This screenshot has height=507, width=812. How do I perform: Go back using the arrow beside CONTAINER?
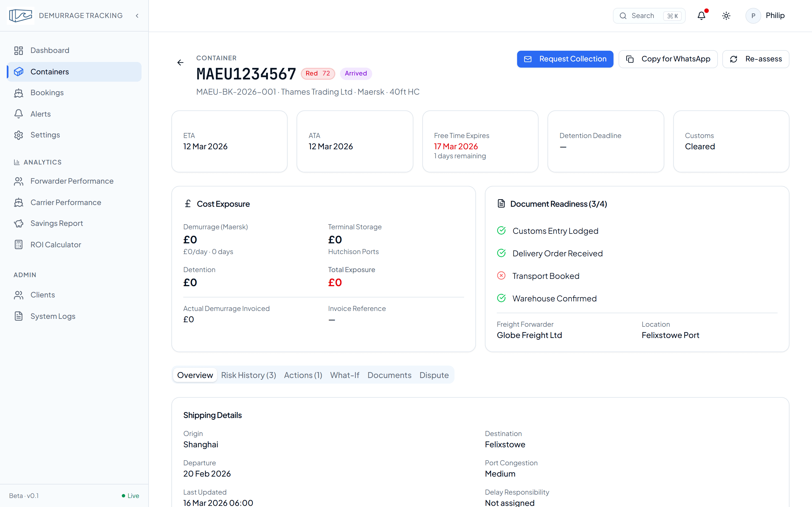180,62
